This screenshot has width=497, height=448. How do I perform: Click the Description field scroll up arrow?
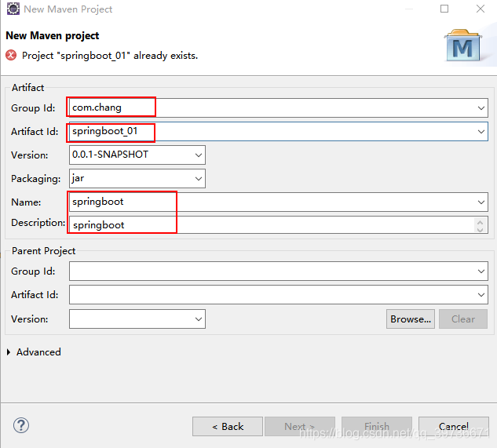(x=480, y=222)
